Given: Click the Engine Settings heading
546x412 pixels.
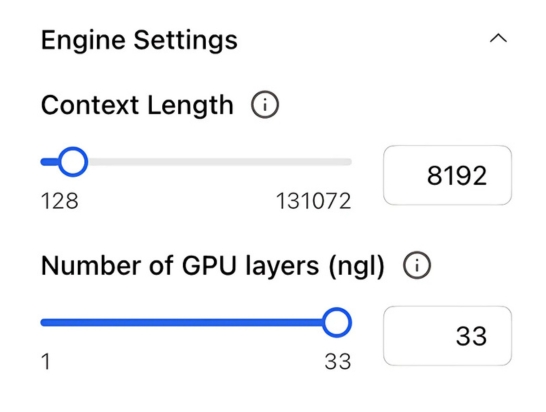Looking at the screenshot, I should point(139,40).
